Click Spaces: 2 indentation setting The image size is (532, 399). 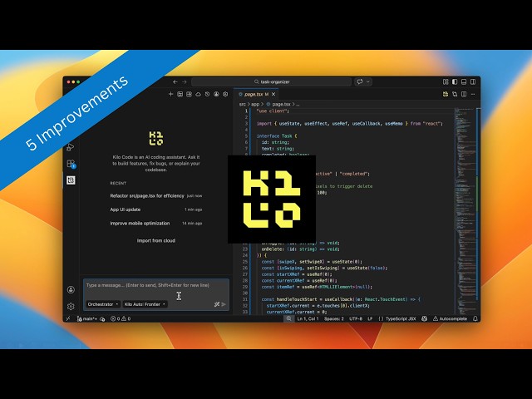[334, 318]
